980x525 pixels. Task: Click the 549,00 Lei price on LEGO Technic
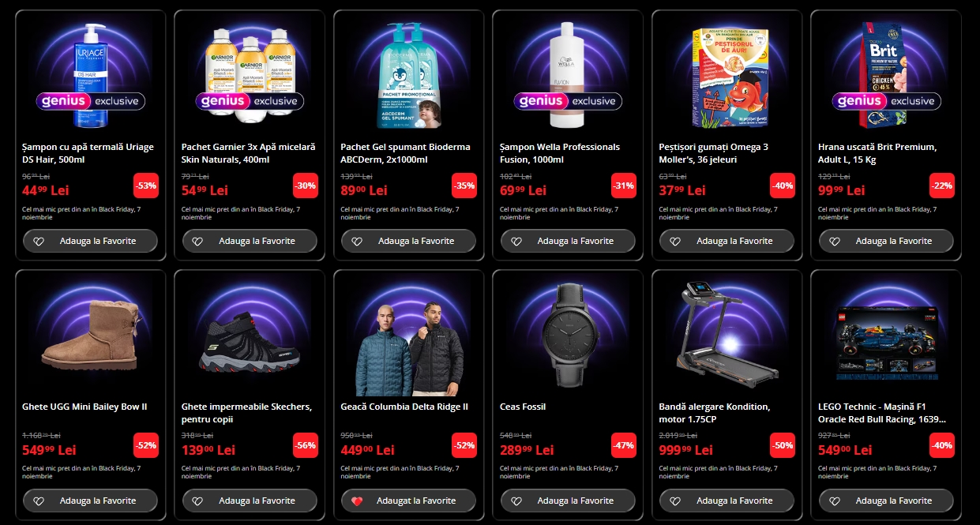(x=844, y=450)
